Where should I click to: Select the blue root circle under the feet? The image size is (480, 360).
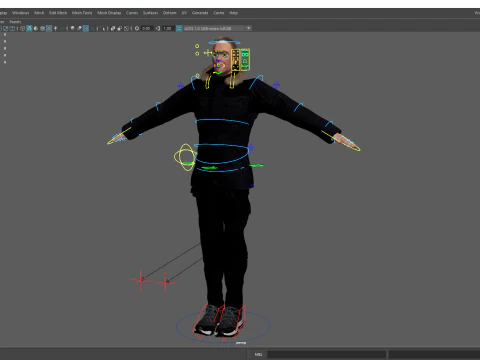(x=223, y=326)
